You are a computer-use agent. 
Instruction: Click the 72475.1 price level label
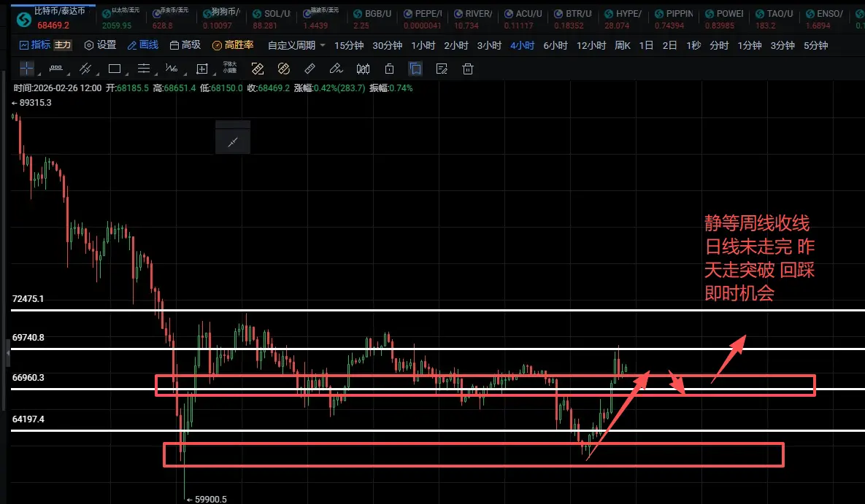point(28,299)
